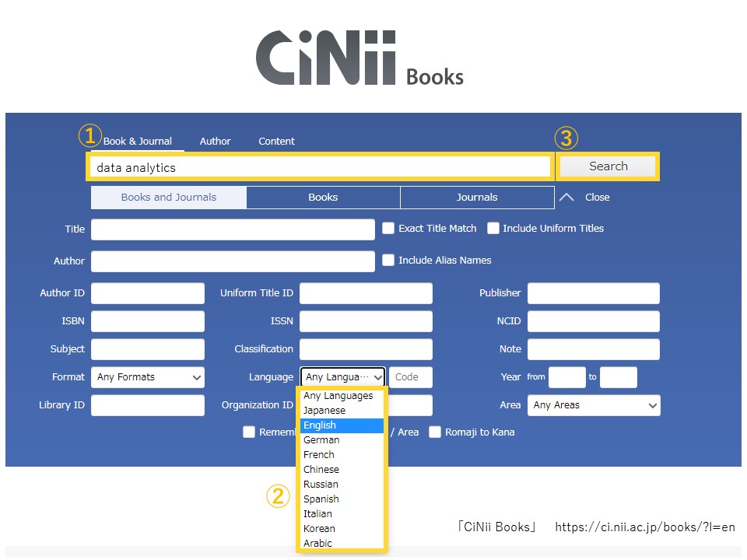Open the Content search tab
Image resolution: width=747 pixels, height=560 pixels.
coord(276,141)
